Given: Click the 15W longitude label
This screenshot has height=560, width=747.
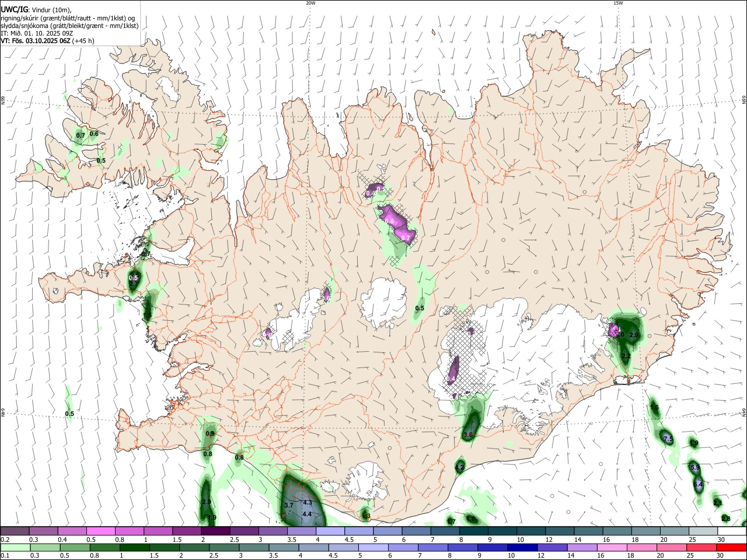Looking at the screenshot, I should click(618, 3).
